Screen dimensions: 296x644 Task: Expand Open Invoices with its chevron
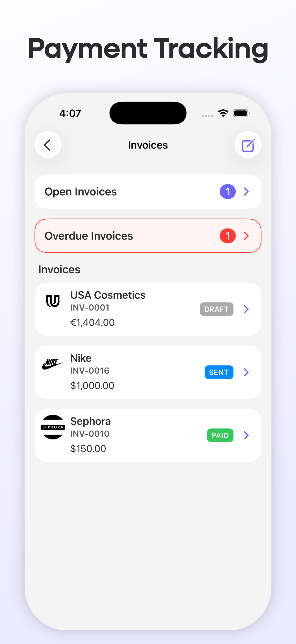(246, 192)
